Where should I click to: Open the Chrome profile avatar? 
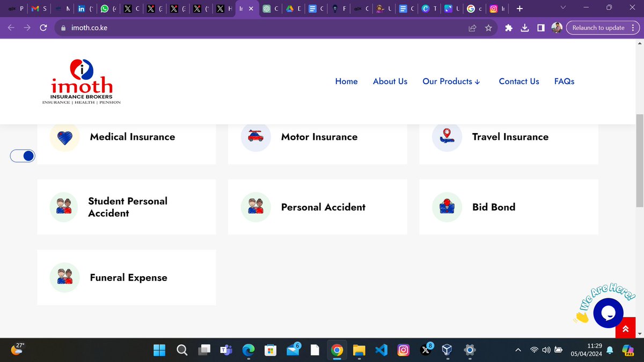coord(557,27)
